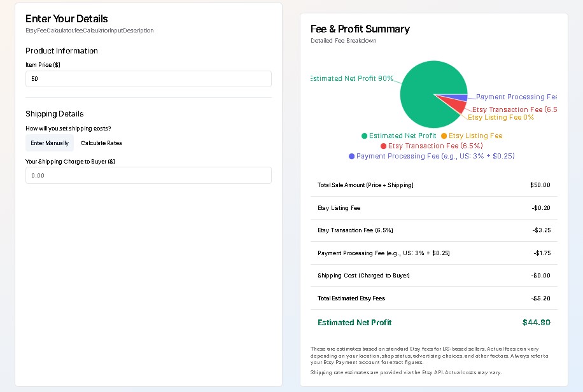
Task: Click the 'Product Information' section heading
Action: pos(61,51)
